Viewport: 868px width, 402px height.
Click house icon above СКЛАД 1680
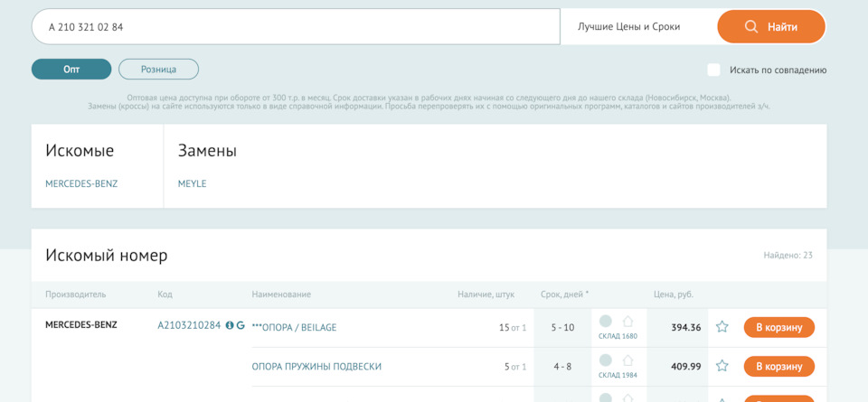click(x=627, y=322)
